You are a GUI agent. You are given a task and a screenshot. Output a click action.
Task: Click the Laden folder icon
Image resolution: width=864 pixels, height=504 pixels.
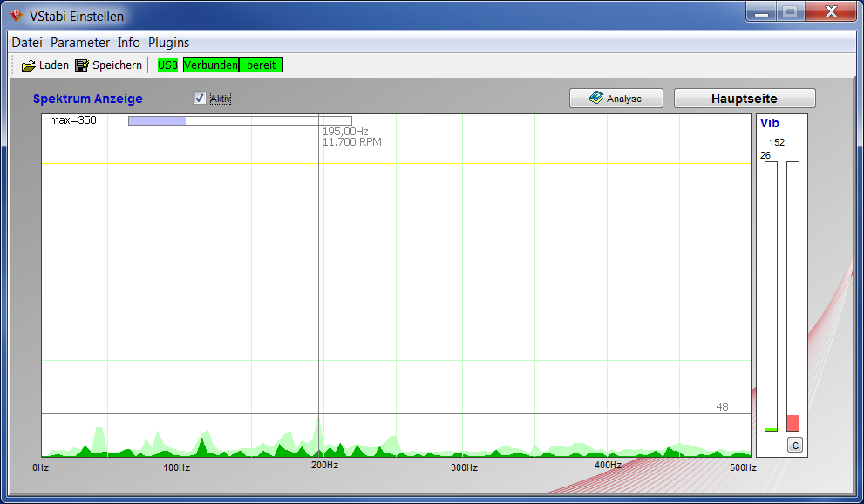28,65
